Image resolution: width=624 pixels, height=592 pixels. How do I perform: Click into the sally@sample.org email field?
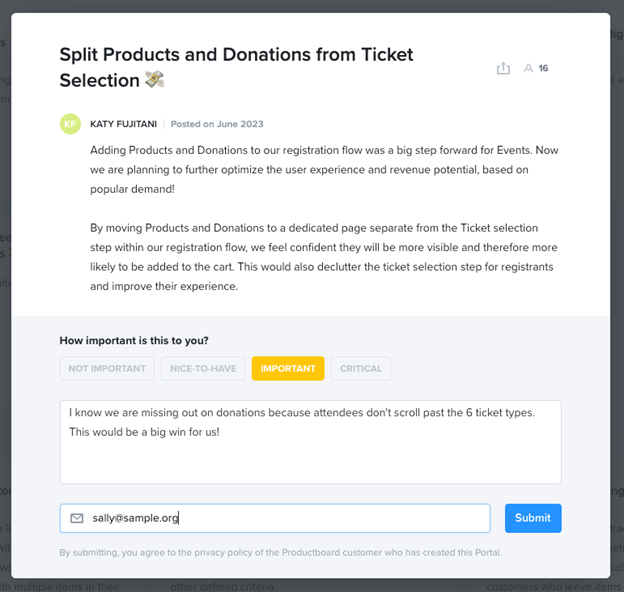click(x=275, y=518)
